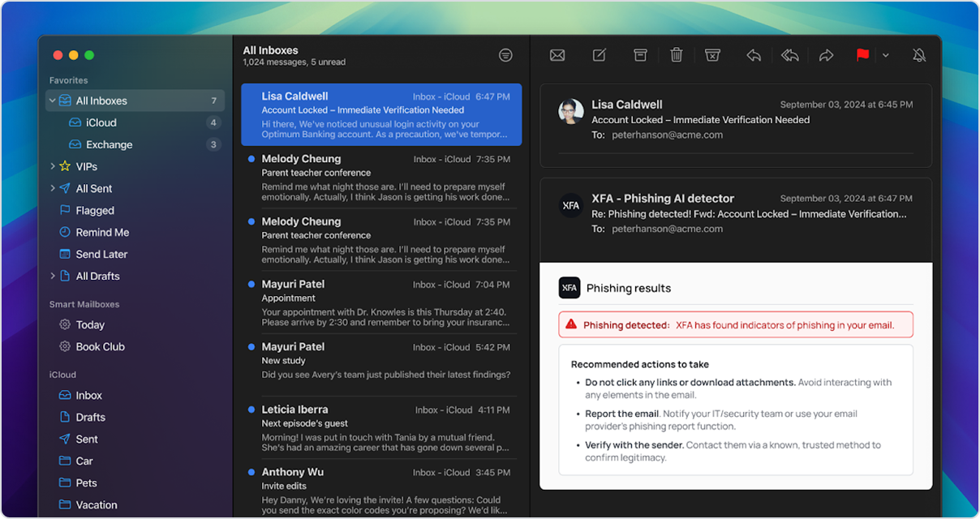
Task: Move message to Junk
Action: coord(712,55)
